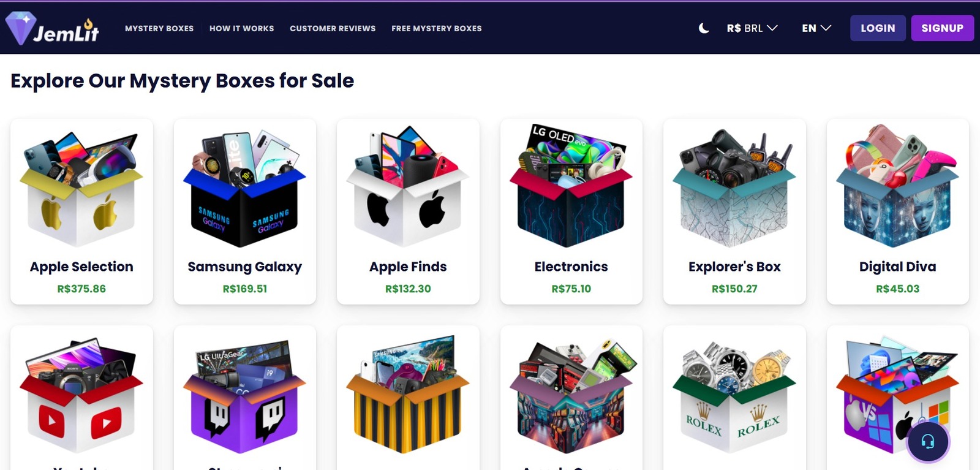Screen dimensions: 980x470
Task: Visit Free Mystery Boxes link
Action: pos(436,28)
